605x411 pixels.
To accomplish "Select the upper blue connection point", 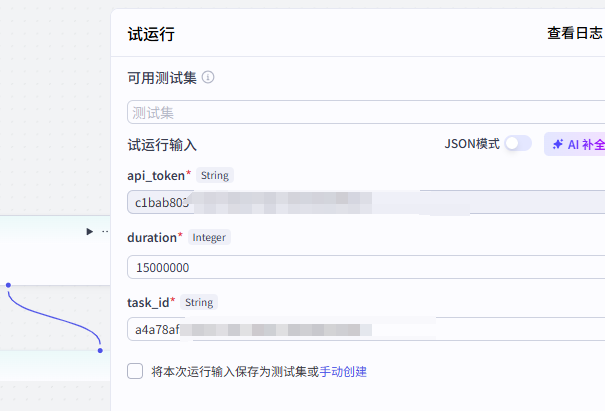I will point(8,285).
